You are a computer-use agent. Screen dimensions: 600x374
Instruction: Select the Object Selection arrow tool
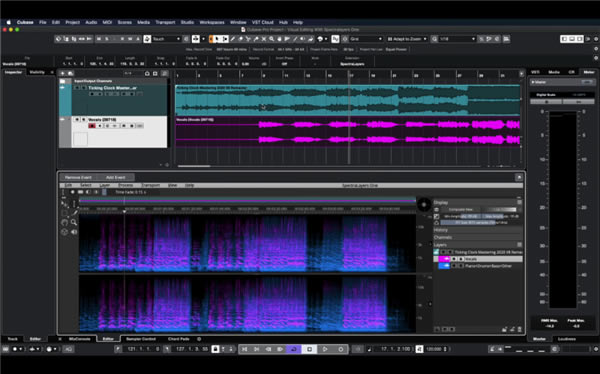(217, 39)
